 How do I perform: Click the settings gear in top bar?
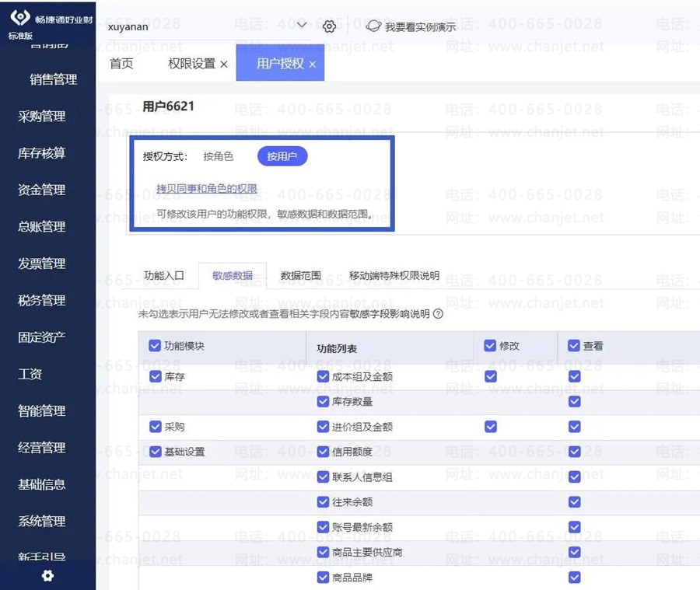tap(329, 26)
